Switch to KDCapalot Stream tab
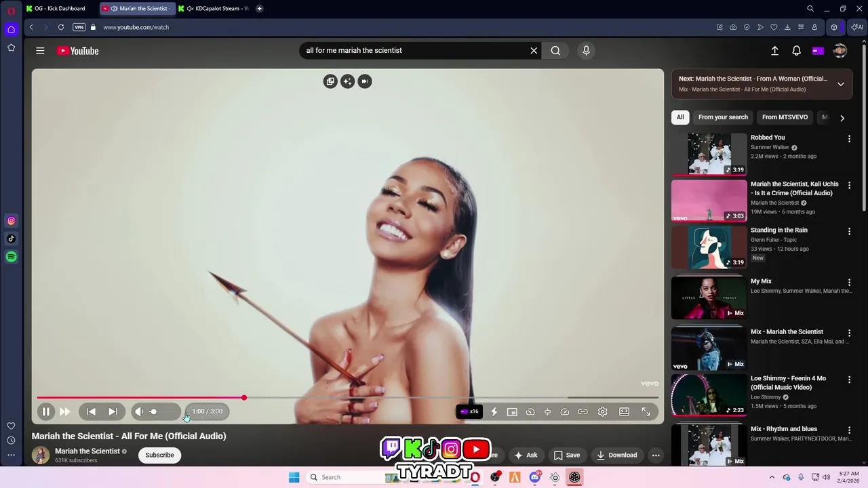Screen dimensions: 868x488 tap(214, 8)
